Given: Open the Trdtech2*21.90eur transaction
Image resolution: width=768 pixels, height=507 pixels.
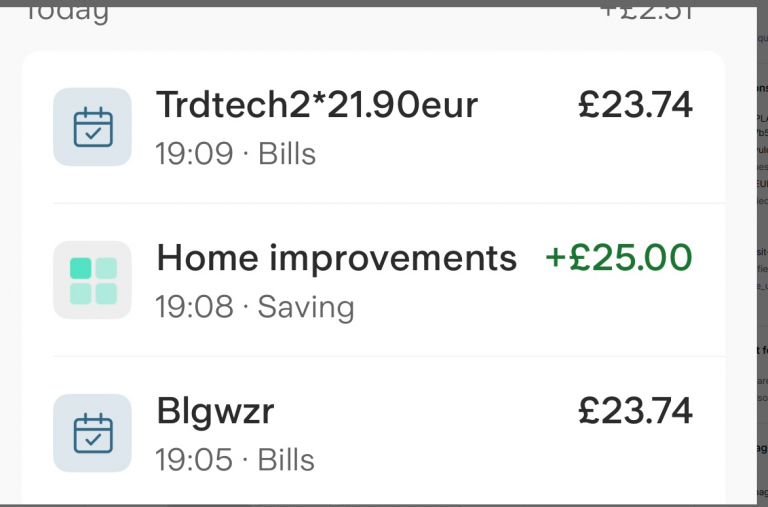Looking at the screenshot, I should (374, 127).
